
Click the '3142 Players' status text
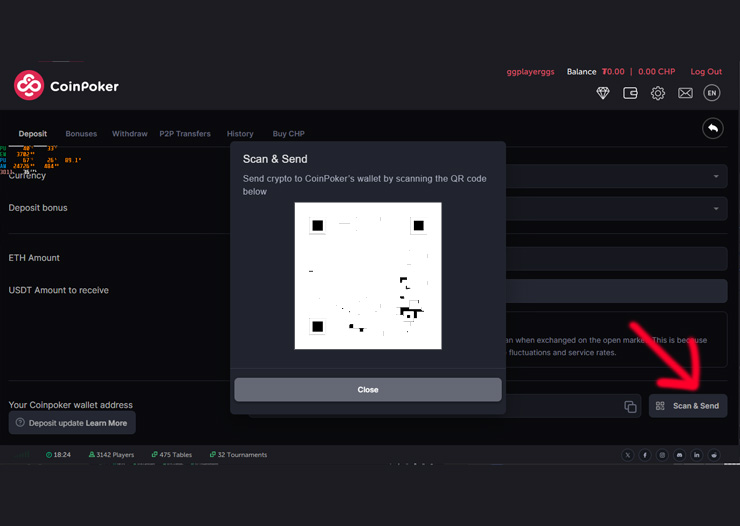pyautogui.click(x=115, y=455)
